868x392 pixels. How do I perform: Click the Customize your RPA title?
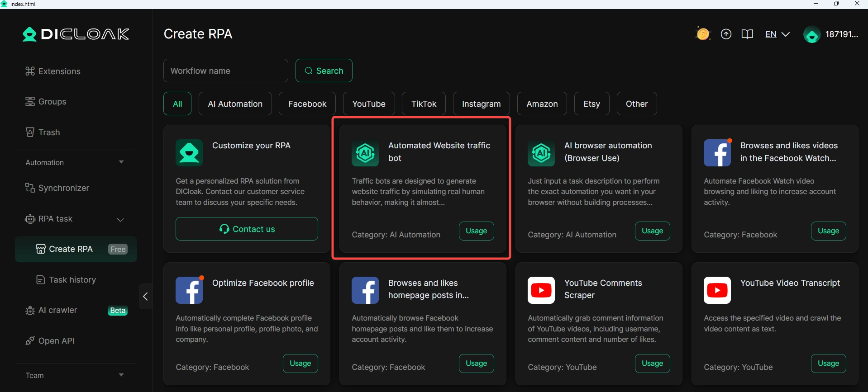point(251,146)
